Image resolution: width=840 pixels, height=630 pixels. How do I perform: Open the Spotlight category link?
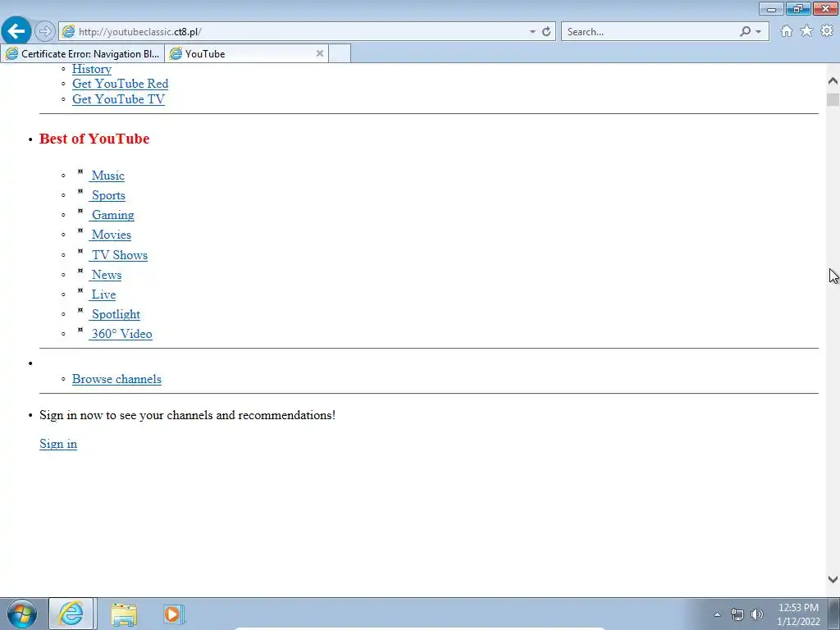pyautogui.click(x=115, y=314)
